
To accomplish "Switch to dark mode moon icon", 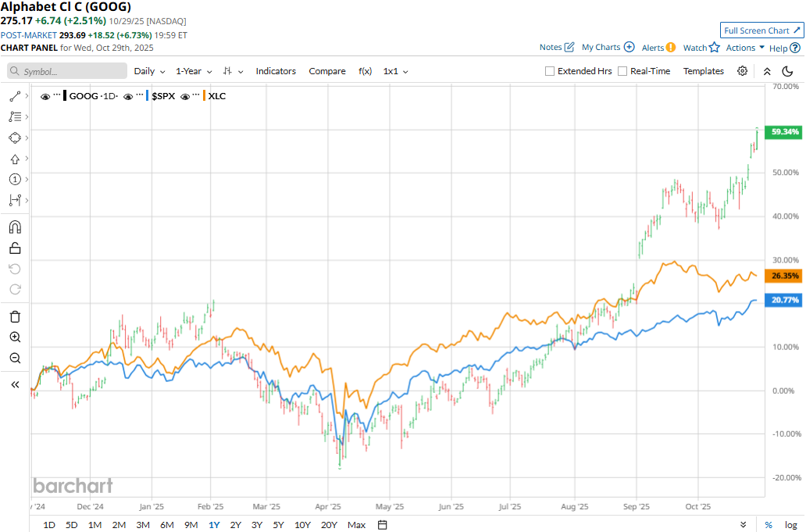I will pos(787,71).
